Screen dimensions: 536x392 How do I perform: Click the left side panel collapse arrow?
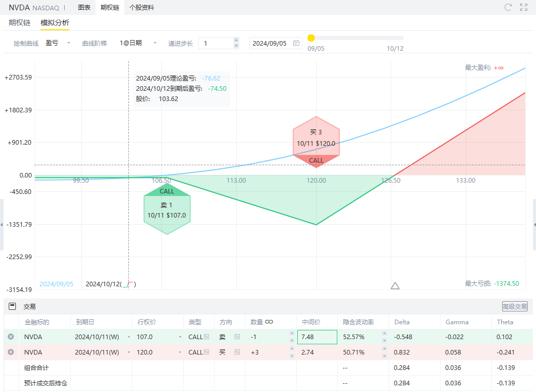click(x=2, y=225)
